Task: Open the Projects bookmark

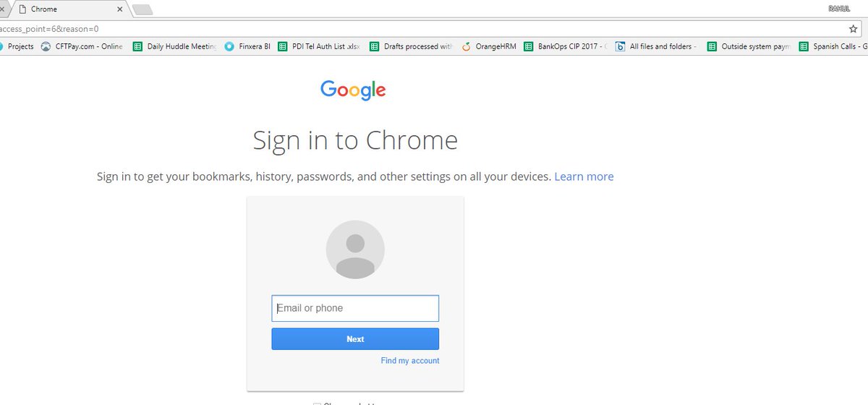Action: click(x=17, y=46)
